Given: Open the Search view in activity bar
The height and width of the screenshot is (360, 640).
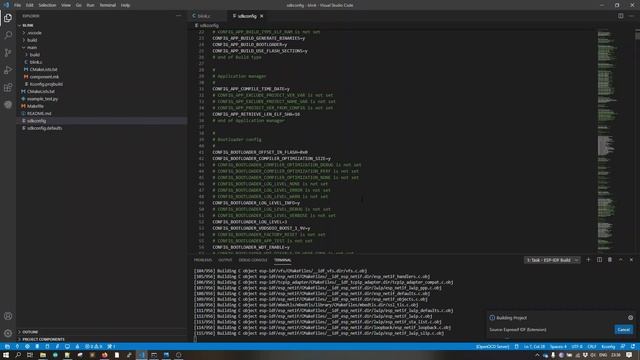Looking at the screenshot, I should pyautogui.click(x=8, y=35).
